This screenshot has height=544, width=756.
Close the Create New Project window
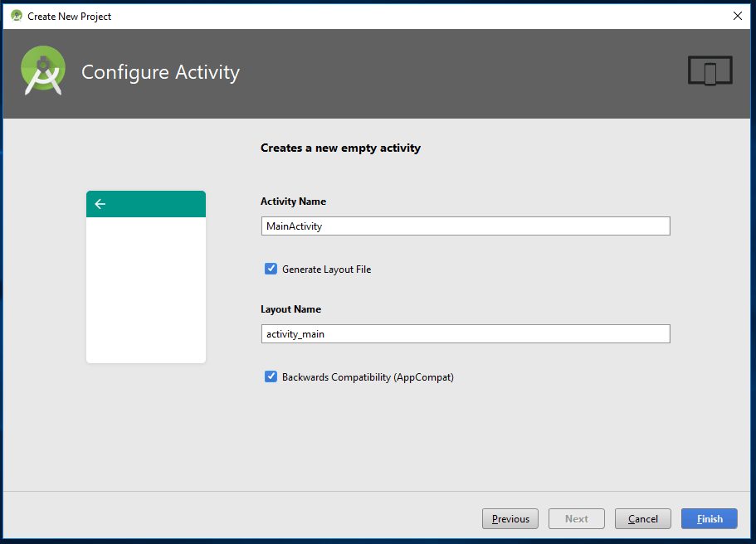[x=737, y=16]
